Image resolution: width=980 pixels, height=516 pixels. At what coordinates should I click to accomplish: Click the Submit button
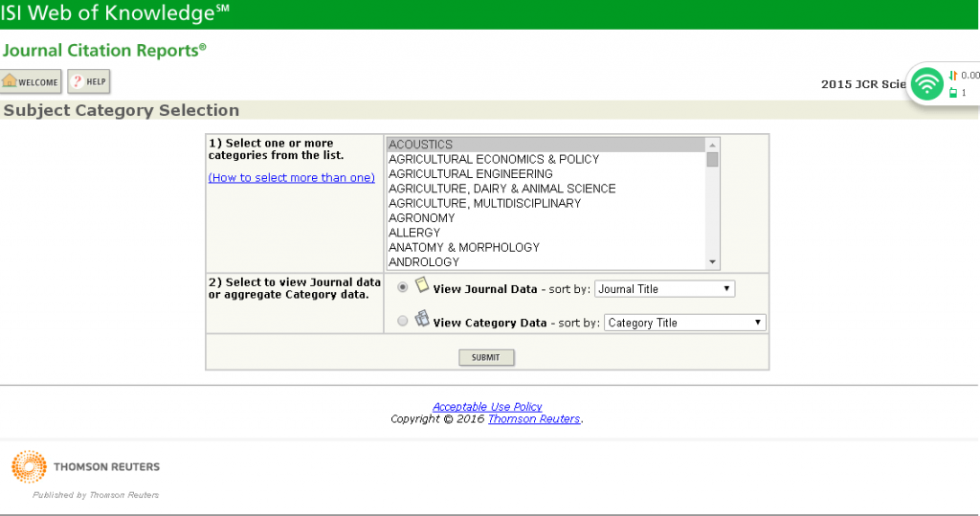tap(486, 358)
